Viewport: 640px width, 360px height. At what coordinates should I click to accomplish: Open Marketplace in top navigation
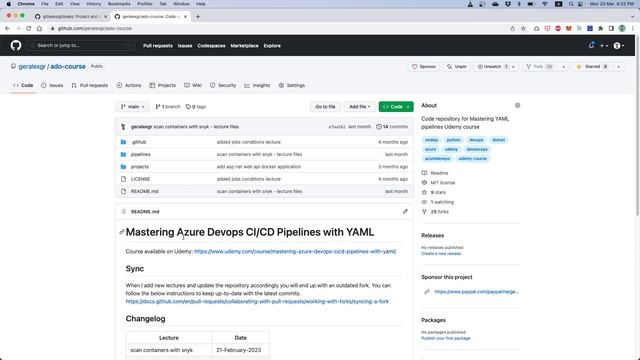point(244,46)
